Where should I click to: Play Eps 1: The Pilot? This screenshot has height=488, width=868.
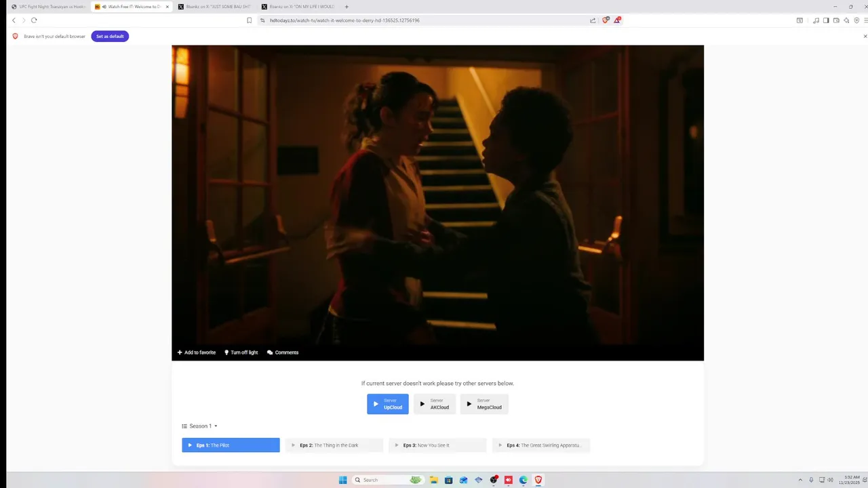click(231, 445)
